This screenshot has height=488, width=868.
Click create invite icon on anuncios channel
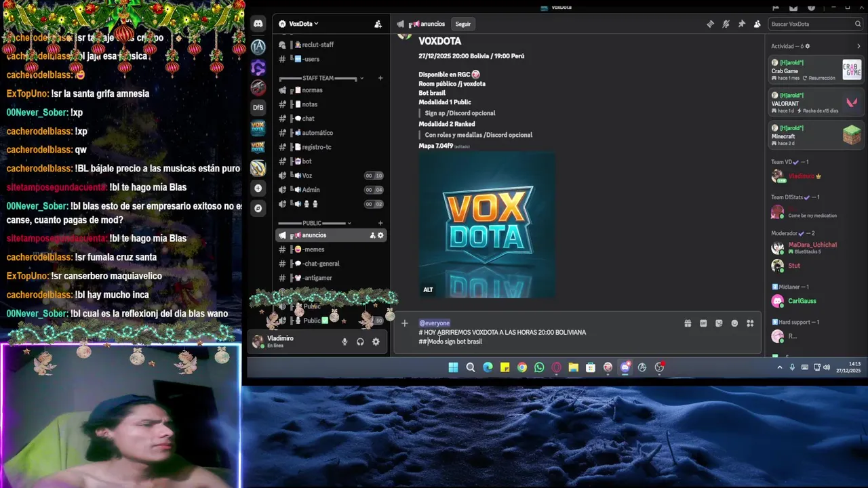click(372, 235)
